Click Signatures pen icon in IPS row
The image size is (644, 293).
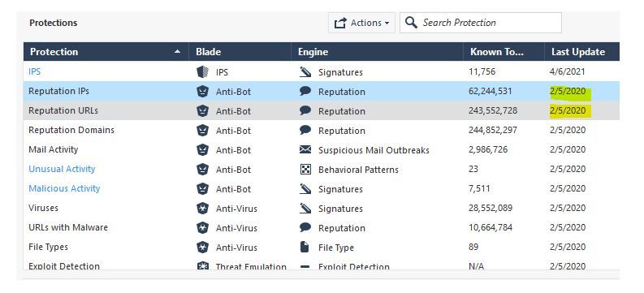pos(305,72)
